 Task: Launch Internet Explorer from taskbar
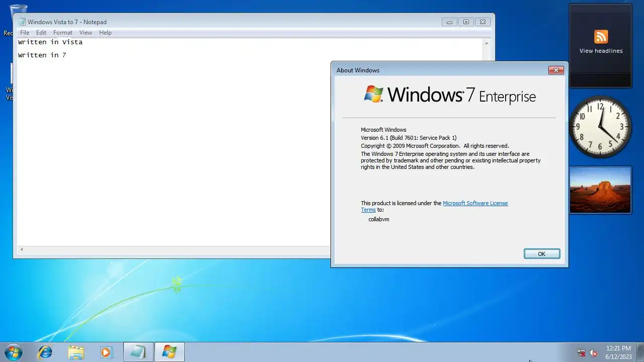click(45, 352)
